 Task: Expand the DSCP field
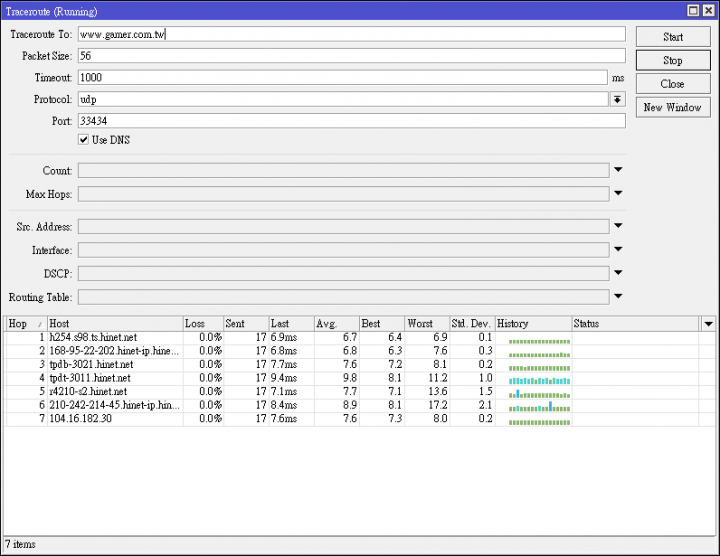[618, 273]
